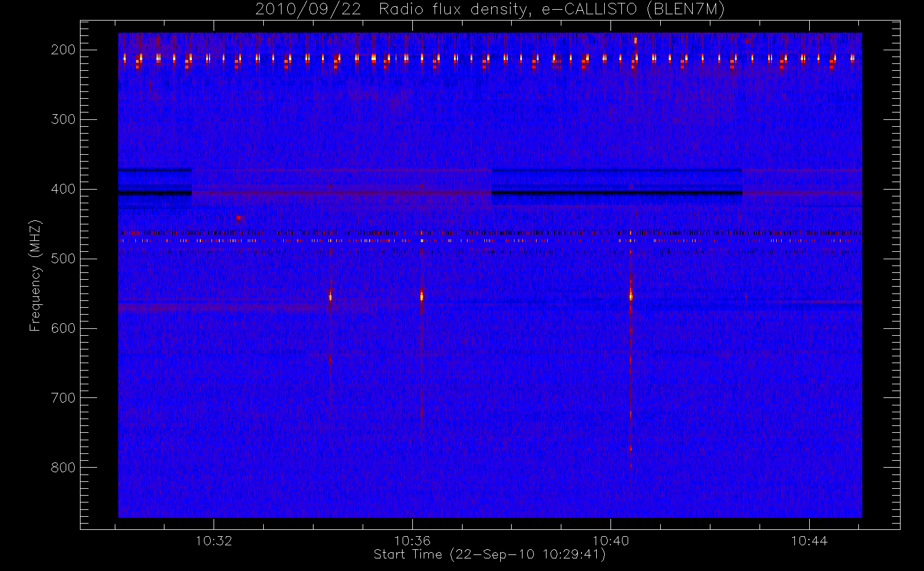The height and width of the screenshot is (571, 924).
Task: Select the 200 frequency tick label
Action: [63, 50]
